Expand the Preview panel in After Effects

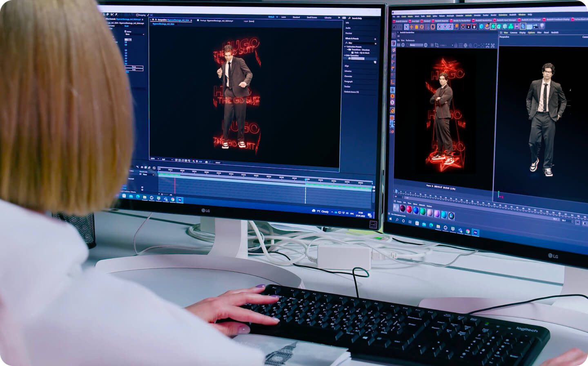click(x=349, y=33)
